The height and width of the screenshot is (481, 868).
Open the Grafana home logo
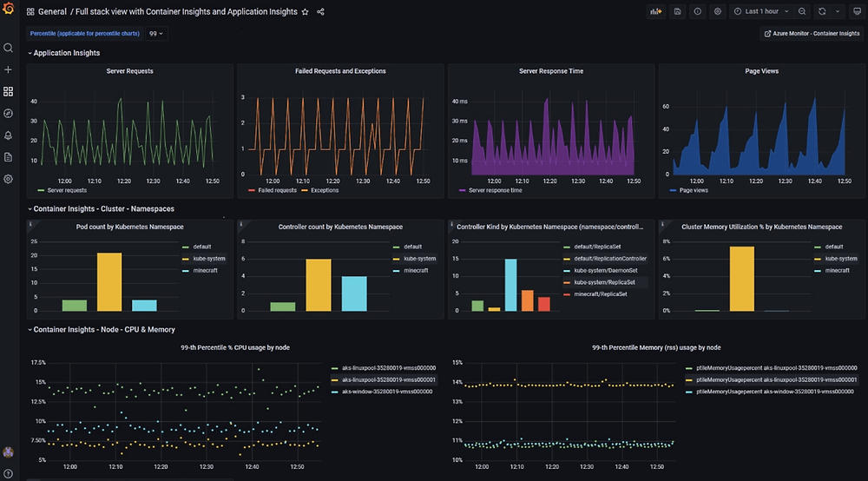pos(9,9)
